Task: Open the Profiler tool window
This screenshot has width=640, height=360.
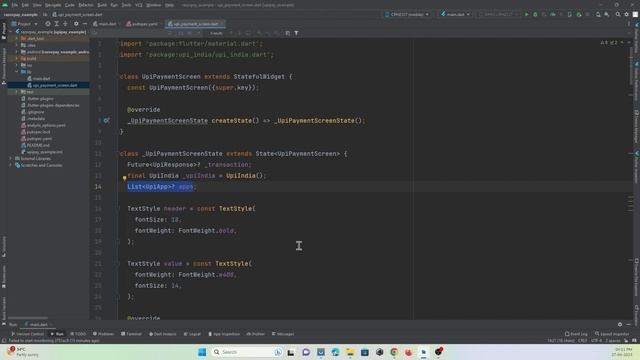Action: pos(256,334)
